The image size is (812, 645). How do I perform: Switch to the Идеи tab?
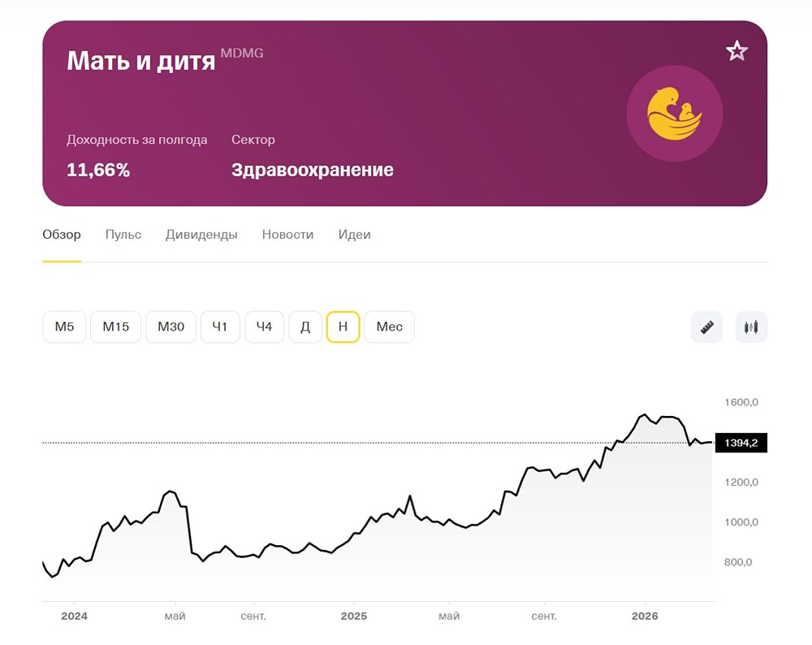pyautogui.click(x=354, y=235)
